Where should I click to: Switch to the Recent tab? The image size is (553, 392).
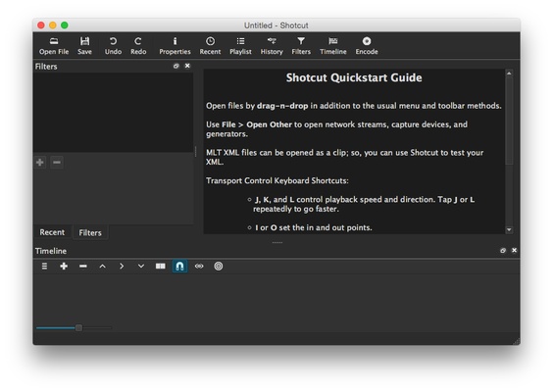click(x=52, y=232)
